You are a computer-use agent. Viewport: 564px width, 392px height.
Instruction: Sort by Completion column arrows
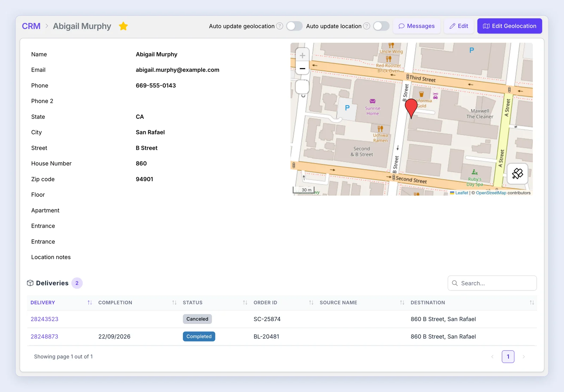coord(174,303)
